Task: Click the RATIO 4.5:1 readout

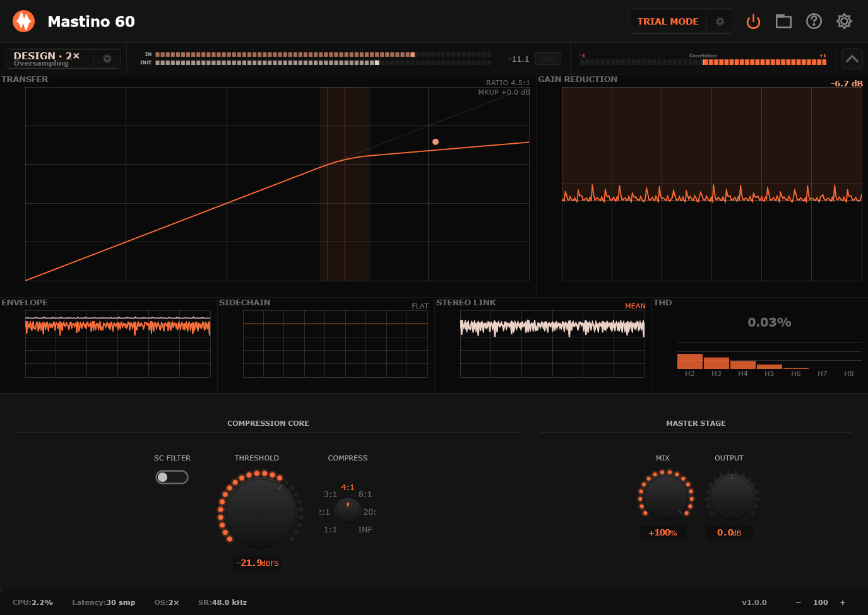Action: click(x=508, y=83)
